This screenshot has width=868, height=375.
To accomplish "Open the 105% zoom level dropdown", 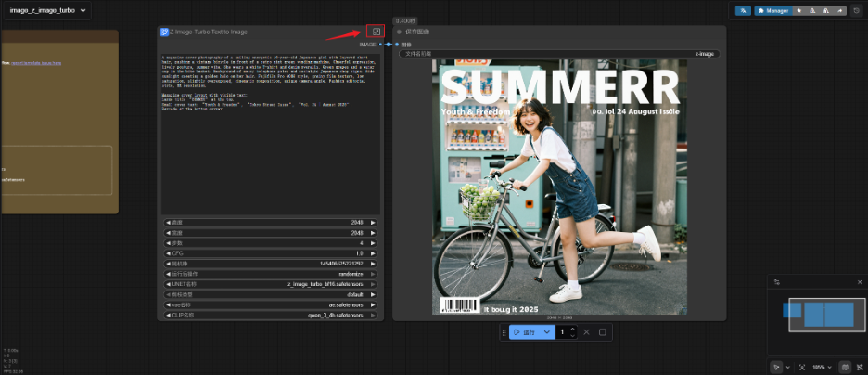I will [823, 367].
